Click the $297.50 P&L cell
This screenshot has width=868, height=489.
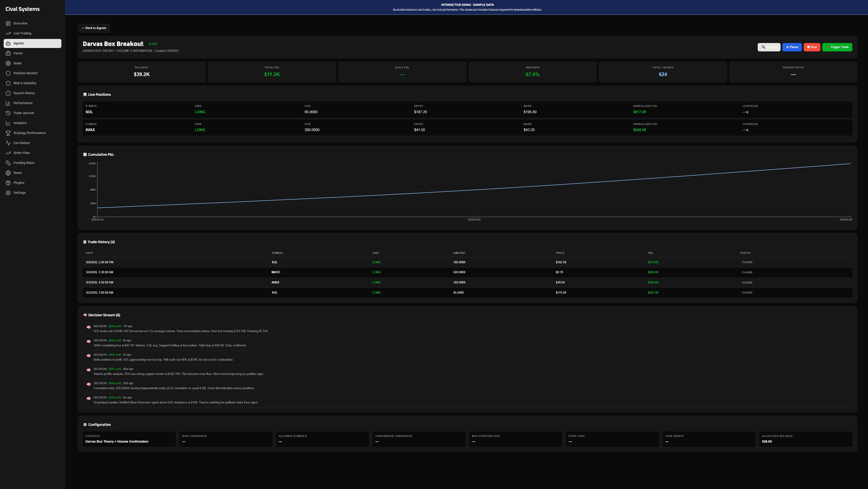coord(653,293)
